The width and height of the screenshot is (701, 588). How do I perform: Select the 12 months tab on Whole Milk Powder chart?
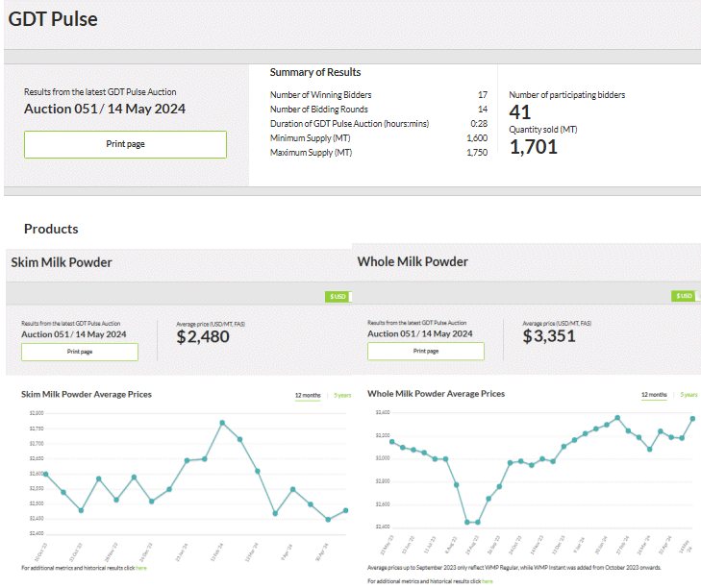(x=654, y=395)
